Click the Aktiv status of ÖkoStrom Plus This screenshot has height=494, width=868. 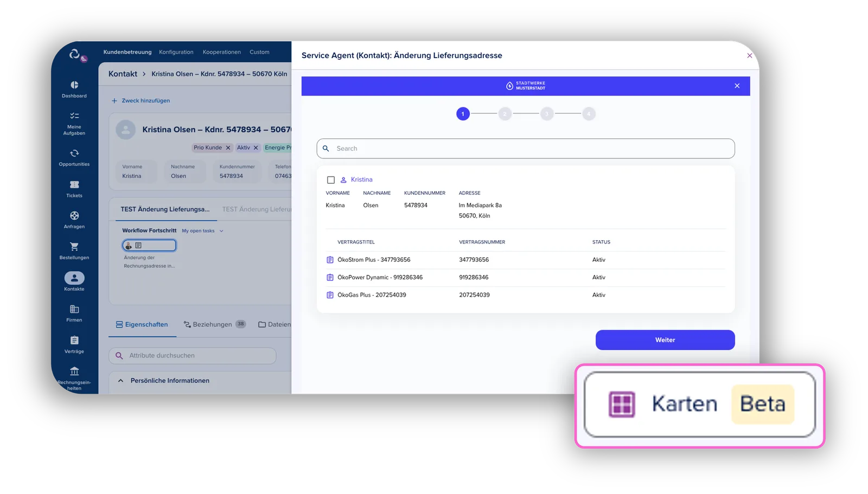[599, 260]
